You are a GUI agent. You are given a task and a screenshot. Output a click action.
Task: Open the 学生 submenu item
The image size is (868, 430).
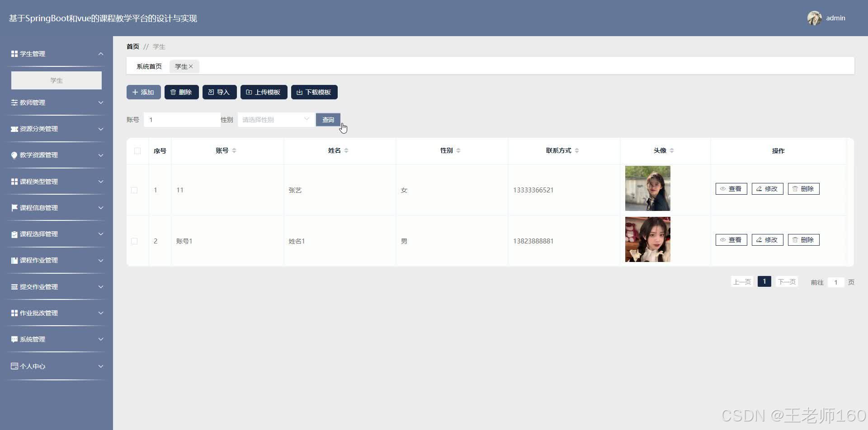pos(57,80)
